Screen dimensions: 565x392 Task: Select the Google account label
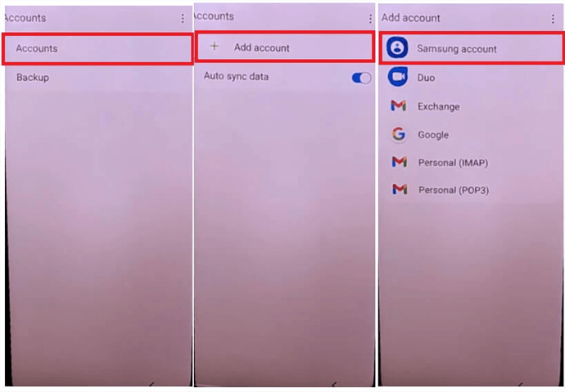pos(433,135)
